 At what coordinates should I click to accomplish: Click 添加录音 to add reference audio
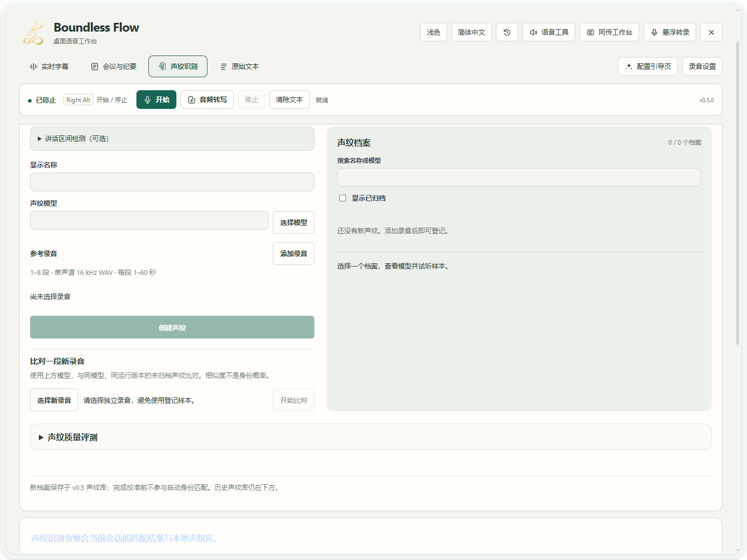pos(294,254)
